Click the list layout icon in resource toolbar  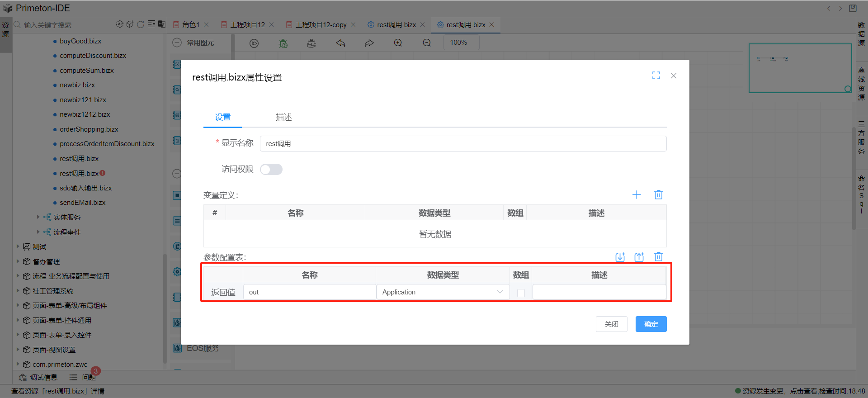click(x=151, y=24)
